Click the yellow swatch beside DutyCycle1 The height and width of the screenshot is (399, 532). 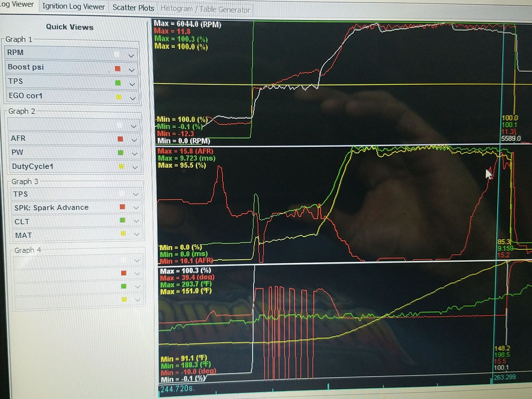tap(121, 167)
